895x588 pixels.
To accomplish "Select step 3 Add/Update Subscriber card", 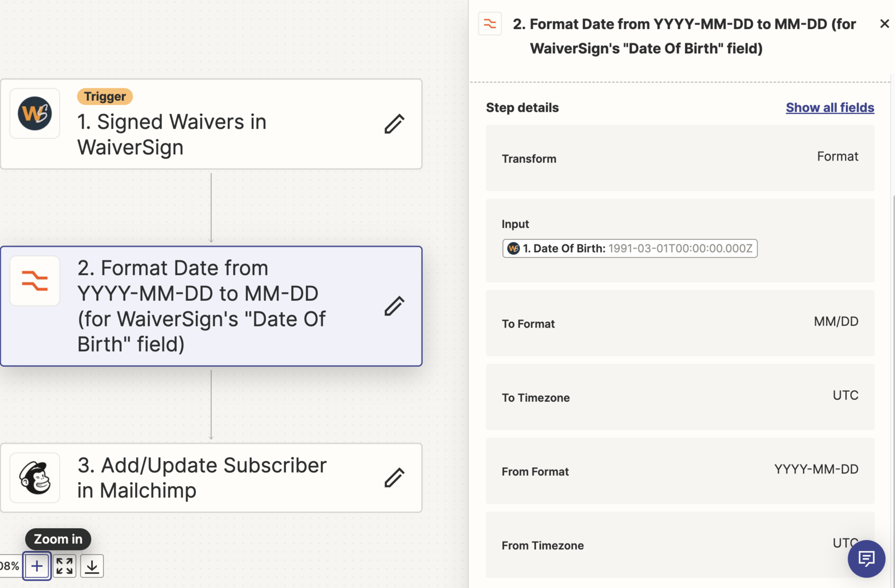I will 211,478.
